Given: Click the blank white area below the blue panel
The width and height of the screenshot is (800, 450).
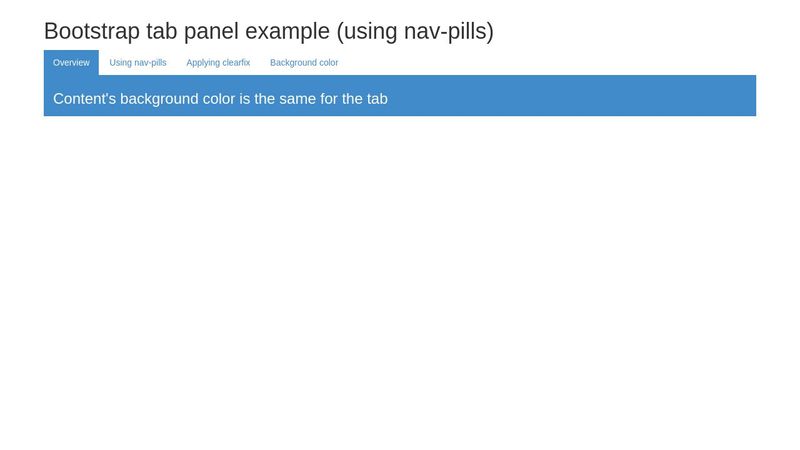Looking at the screenshot, I should (400, 280).
